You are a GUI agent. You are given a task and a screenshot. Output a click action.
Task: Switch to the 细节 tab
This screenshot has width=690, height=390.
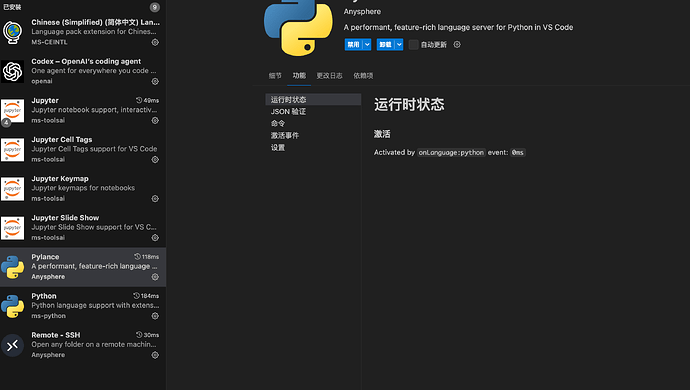pyautogui.click(x=275, y=76)
